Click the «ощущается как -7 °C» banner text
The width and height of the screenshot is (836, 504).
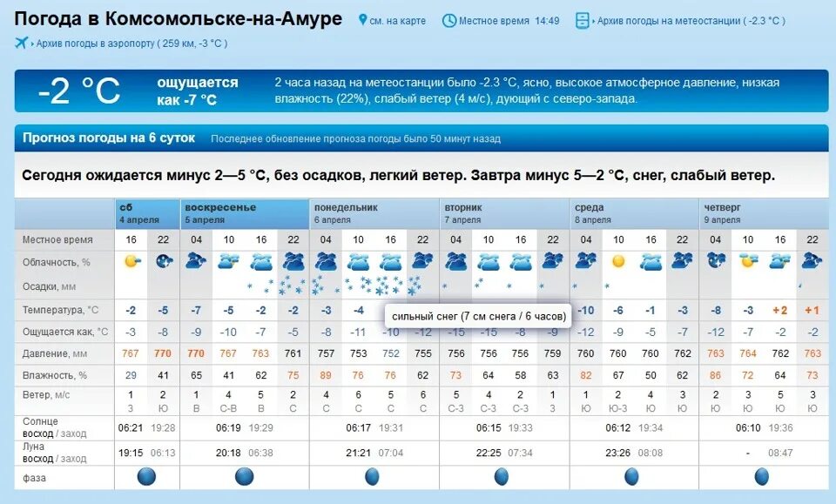198,91
